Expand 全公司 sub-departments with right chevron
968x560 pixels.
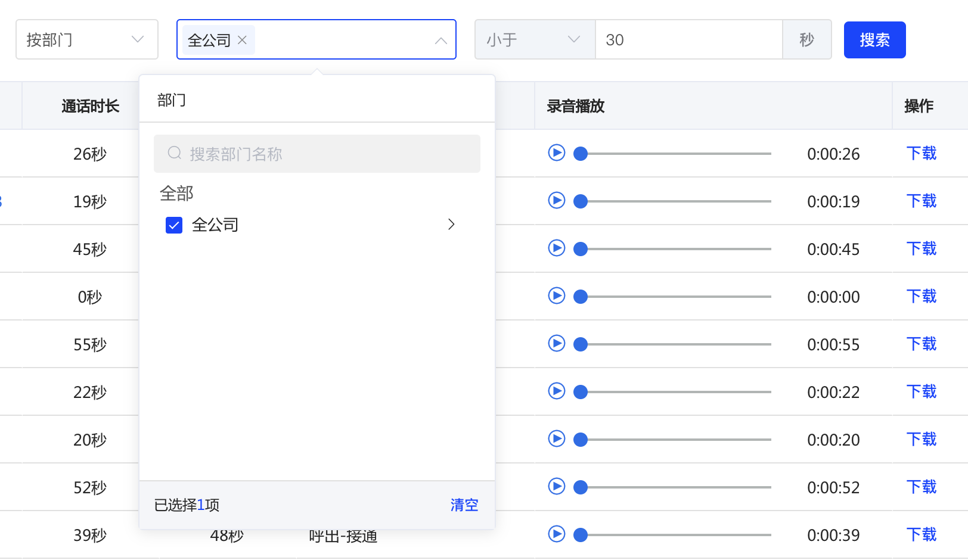pos(451,225)
